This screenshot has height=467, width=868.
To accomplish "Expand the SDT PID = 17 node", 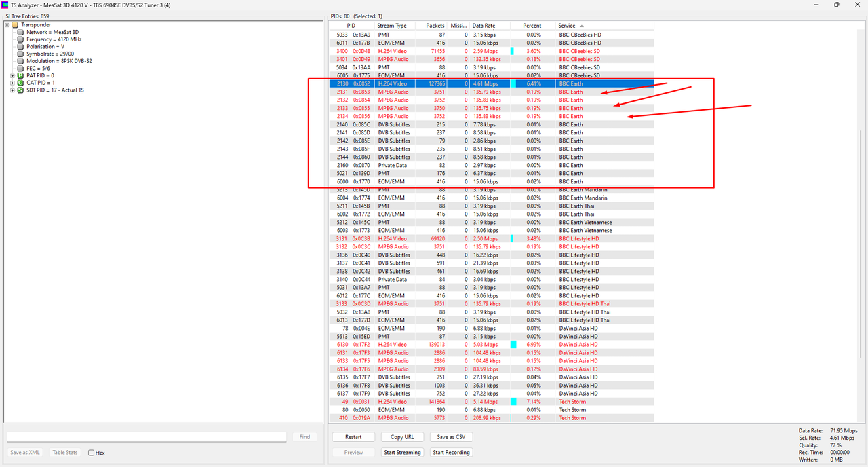I will pyautogui.click(x=12, y=90).
